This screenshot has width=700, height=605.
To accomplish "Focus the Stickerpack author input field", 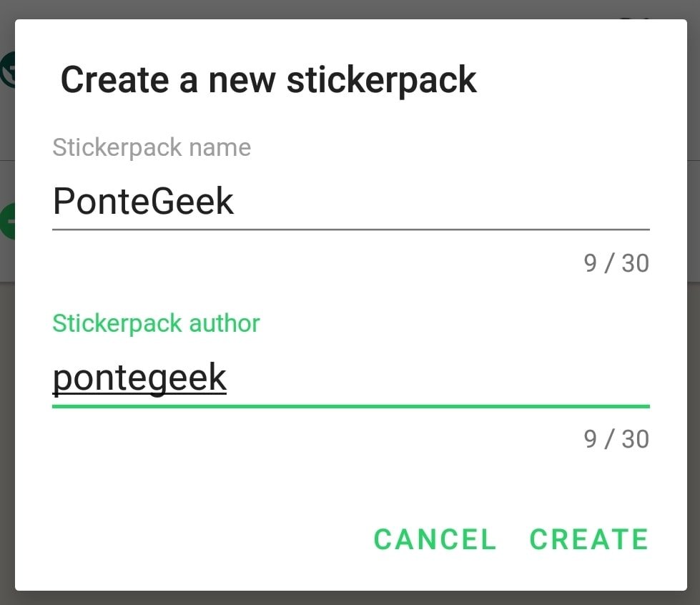I will 351,378.
